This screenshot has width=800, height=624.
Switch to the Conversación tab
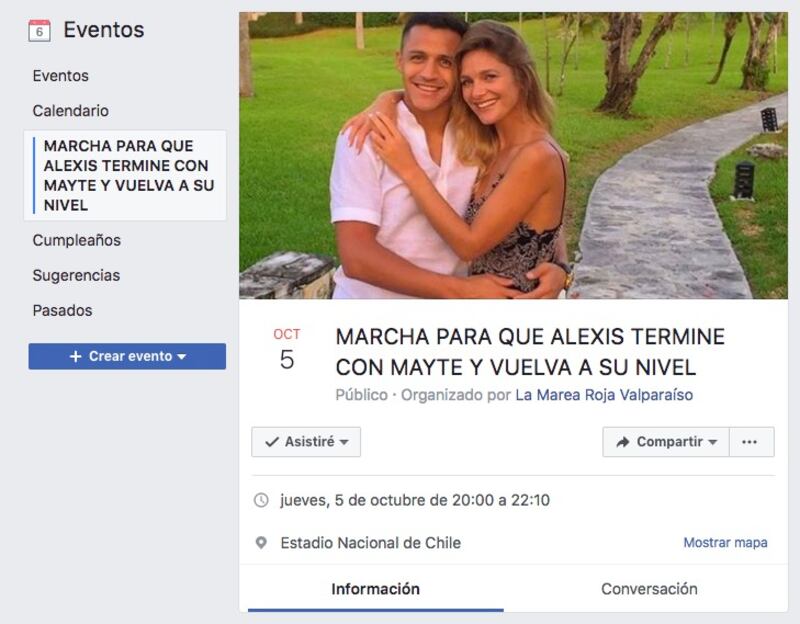(649, 589)
